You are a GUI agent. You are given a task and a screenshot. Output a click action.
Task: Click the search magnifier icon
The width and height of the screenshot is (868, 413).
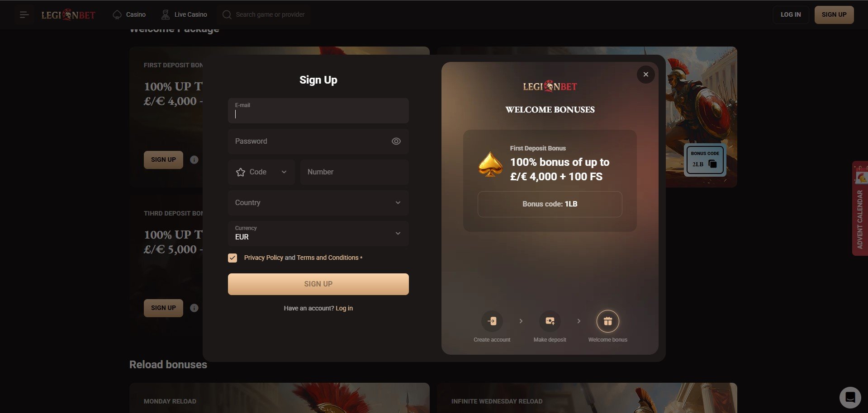(x=227, y=14)
